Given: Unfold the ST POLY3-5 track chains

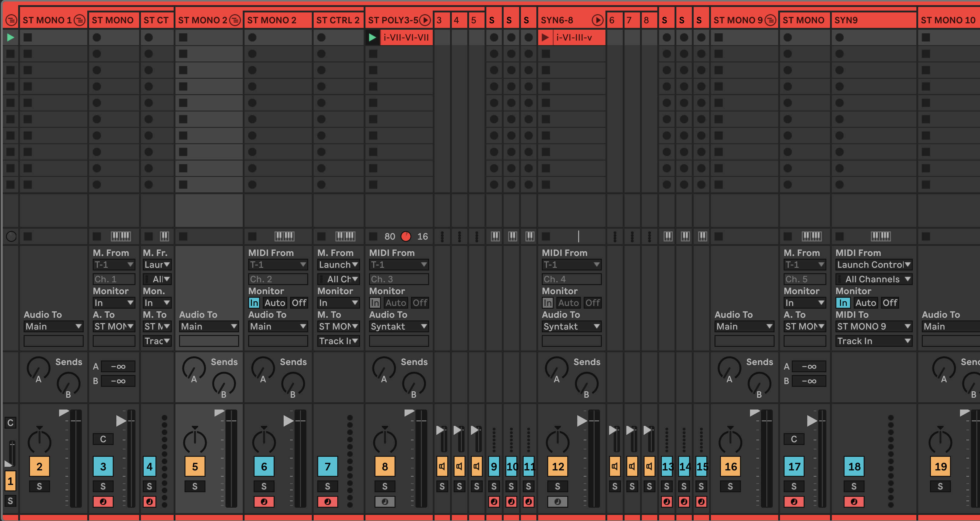Looking at the screenshot, I should (425, 20).
